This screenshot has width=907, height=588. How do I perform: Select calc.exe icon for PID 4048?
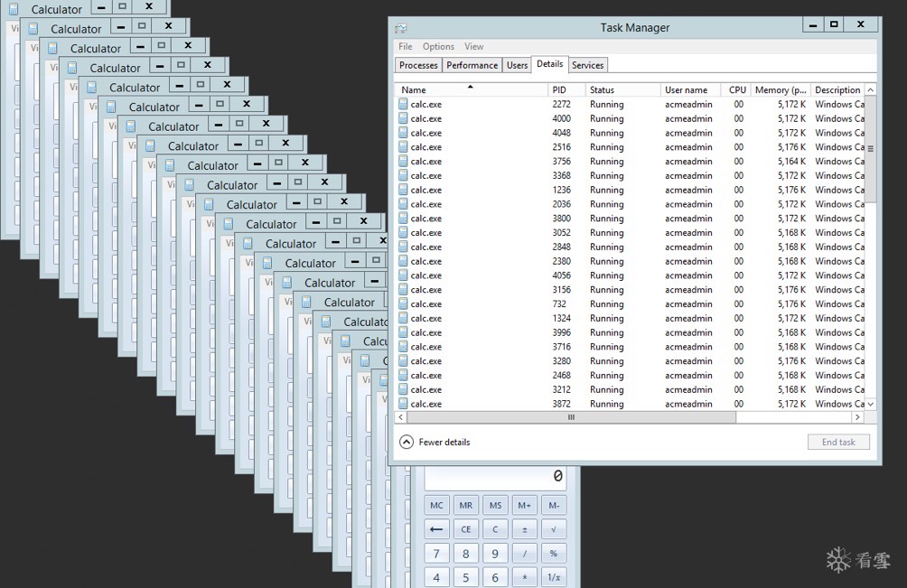(403, 133)
